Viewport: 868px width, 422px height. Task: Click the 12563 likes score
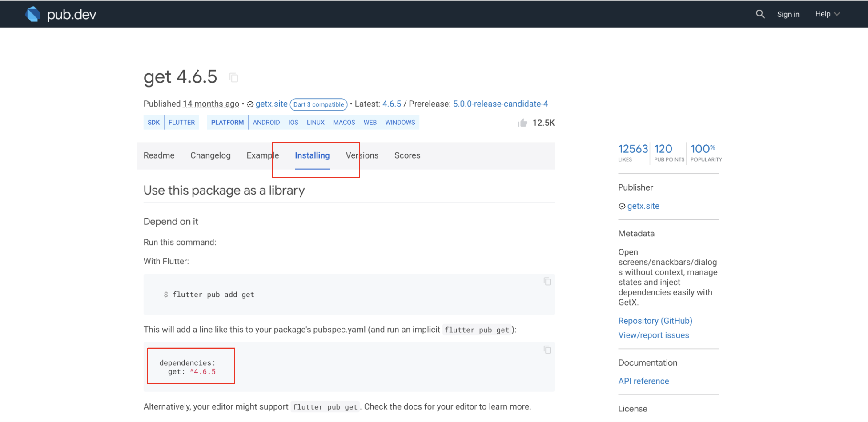633,153
